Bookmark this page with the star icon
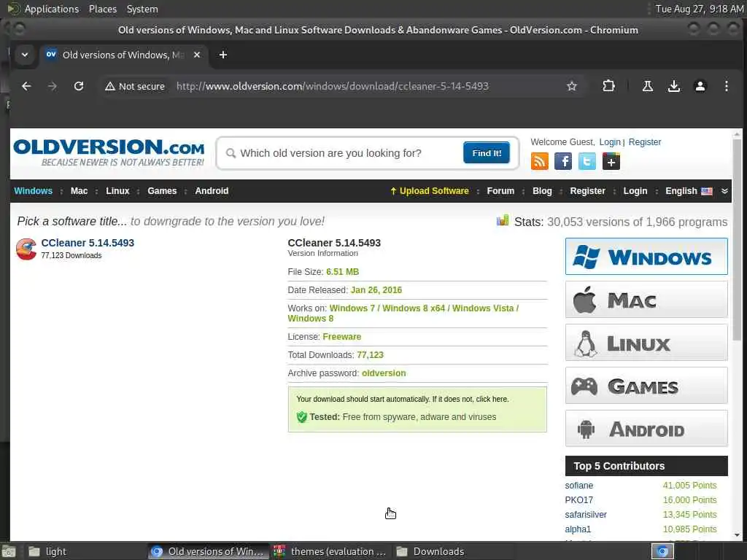The height and width of the screenshot is (560, 747). (572, 86)
